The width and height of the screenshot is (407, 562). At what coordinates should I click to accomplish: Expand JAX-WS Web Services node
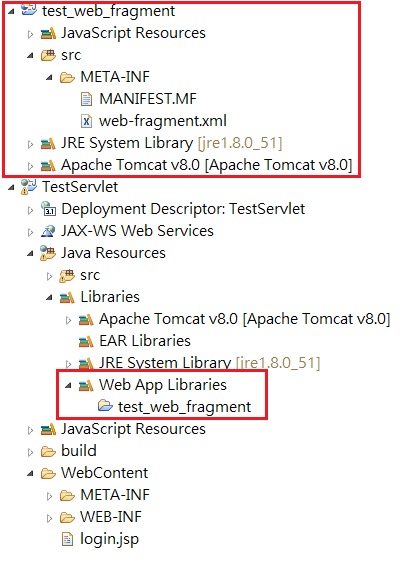(30, 232)
